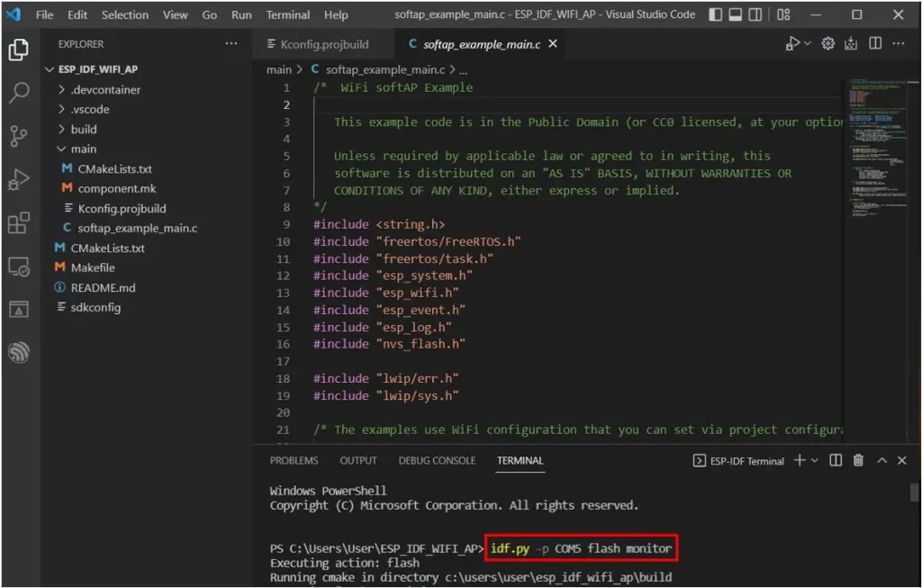Open the dropdown arrow next to Run button
This screenshot has height=588, width=922.
(808, 43)
